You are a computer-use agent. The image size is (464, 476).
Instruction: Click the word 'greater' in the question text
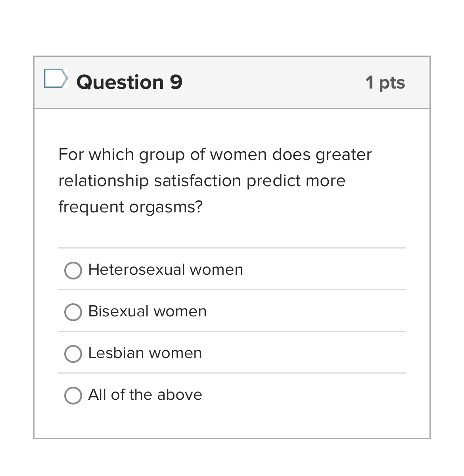click(343, 154)
